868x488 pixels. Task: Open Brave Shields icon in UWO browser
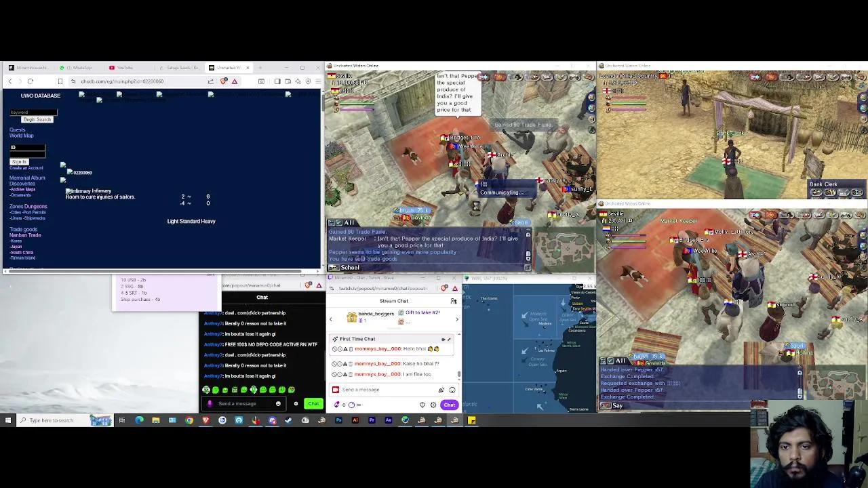click(x=224, y=81)
